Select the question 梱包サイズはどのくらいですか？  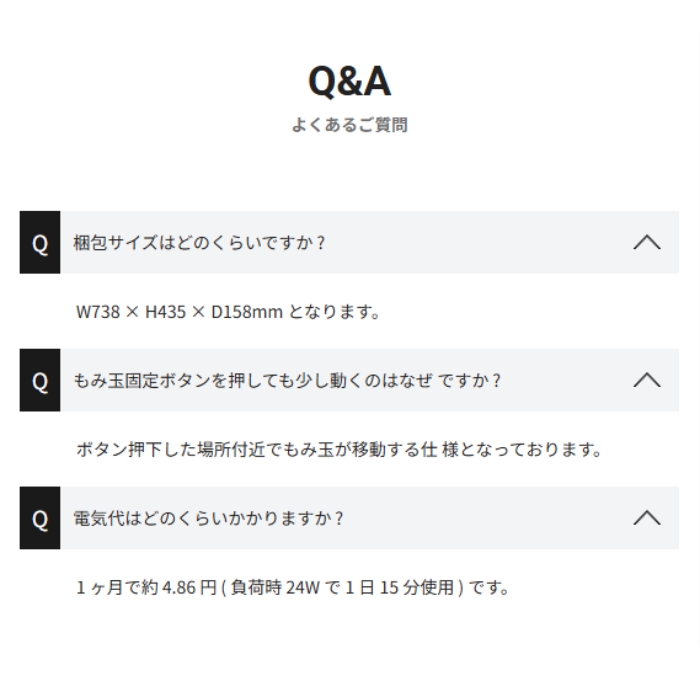coord(199,243)
